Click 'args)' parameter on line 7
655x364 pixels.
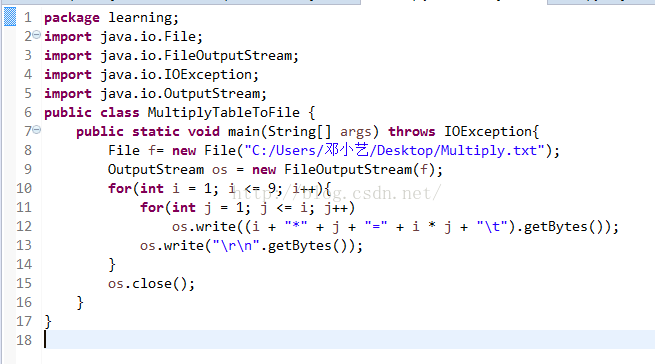tap(359, 132)
